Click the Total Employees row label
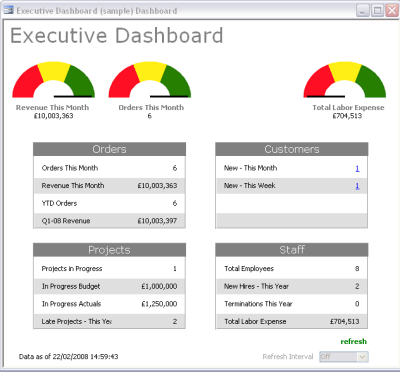 point(249,269)
